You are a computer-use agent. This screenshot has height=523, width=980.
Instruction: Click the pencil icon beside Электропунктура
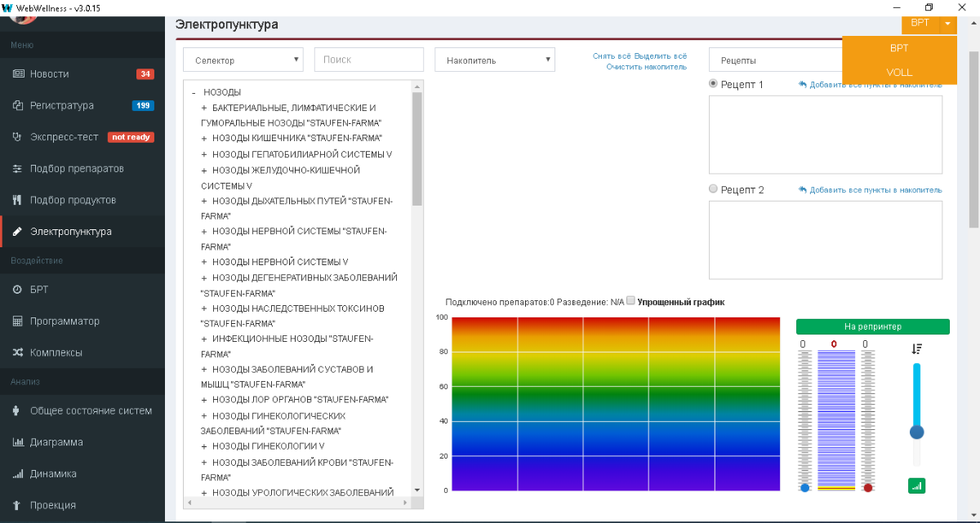coord(18,232)
